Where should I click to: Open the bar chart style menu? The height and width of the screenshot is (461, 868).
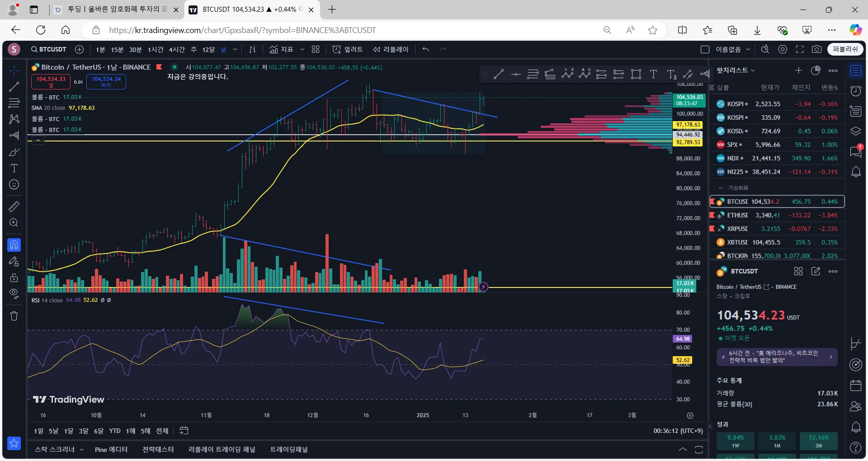pyautogui.click(x=253, y=49)
